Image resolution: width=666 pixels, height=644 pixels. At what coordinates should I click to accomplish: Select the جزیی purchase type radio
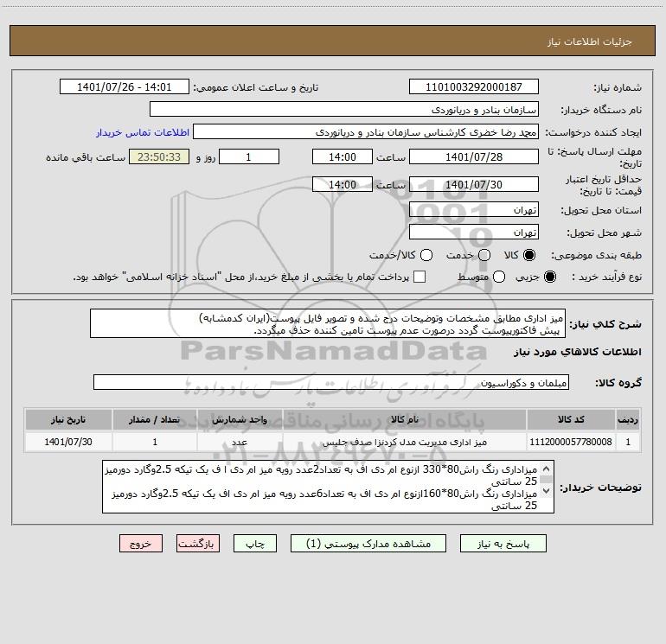point(550,277)
